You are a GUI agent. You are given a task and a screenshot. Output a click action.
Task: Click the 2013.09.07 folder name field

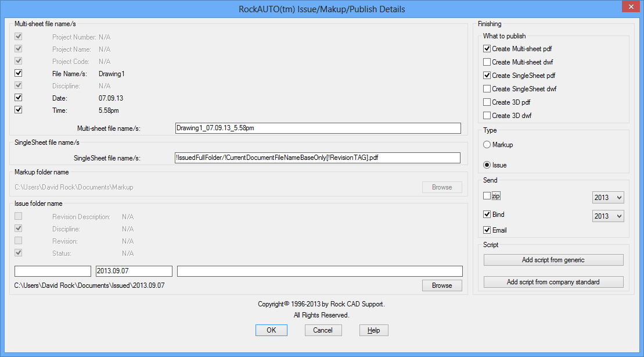pos(134,271)
